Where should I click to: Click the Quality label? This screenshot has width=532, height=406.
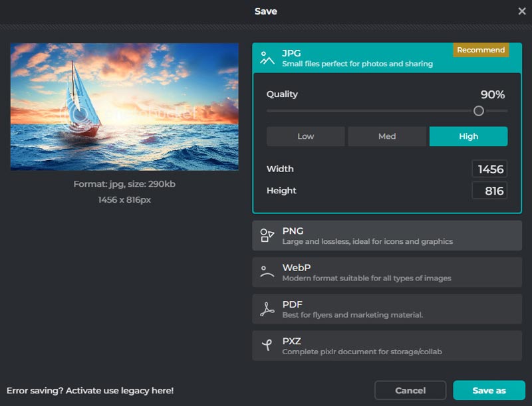[x=282, y=94]
